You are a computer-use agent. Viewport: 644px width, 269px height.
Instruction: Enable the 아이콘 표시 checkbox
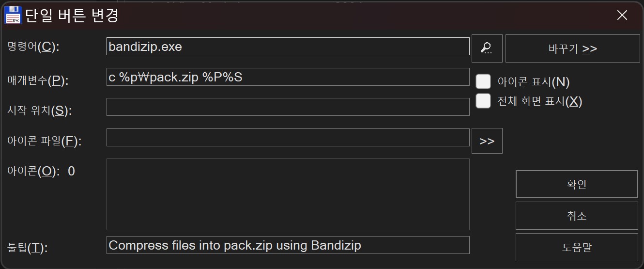483,81
